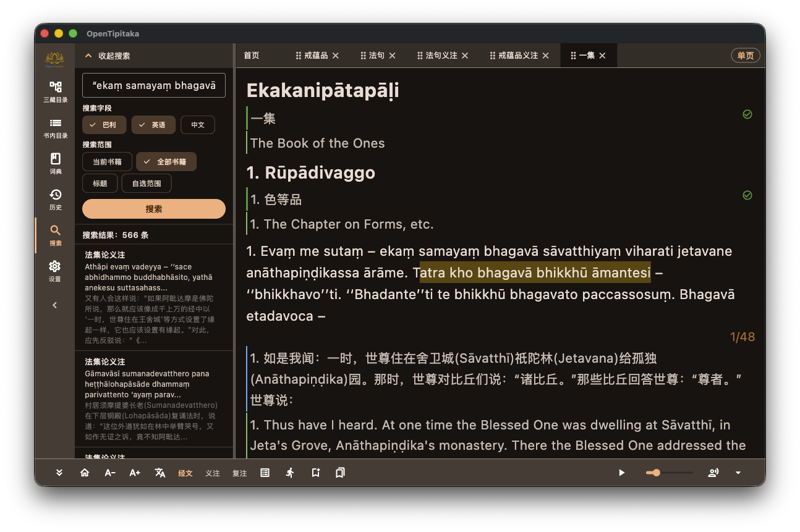Viewport: 800px width, 532px height.
Task: Close the 戒蕴品 tab
Action: (x=336, y=56)
